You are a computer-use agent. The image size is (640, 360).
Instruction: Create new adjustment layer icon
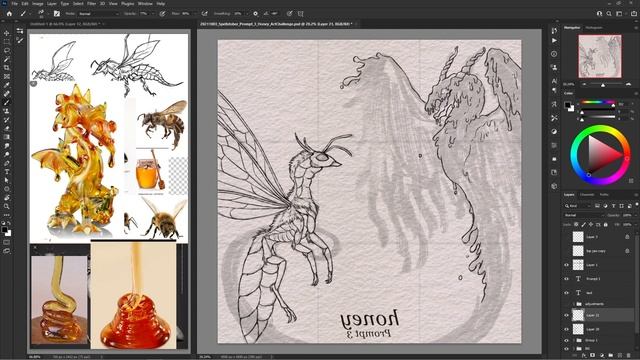(602, 356)
